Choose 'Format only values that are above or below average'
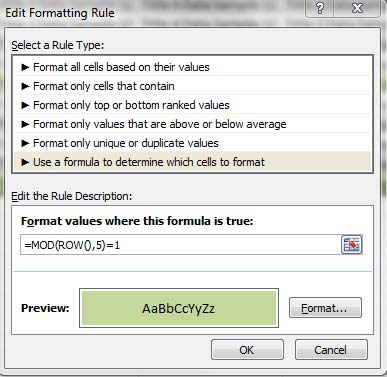387x377 pixels. [192, 124]
